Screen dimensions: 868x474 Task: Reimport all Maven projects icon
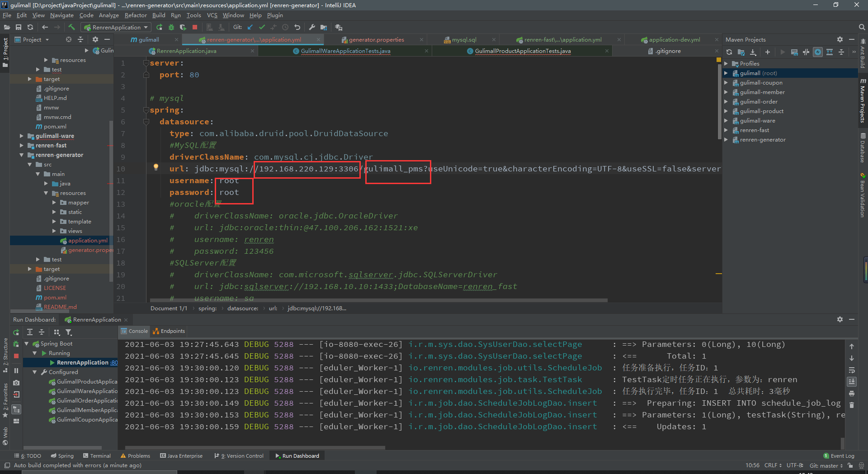coord(729,52)
